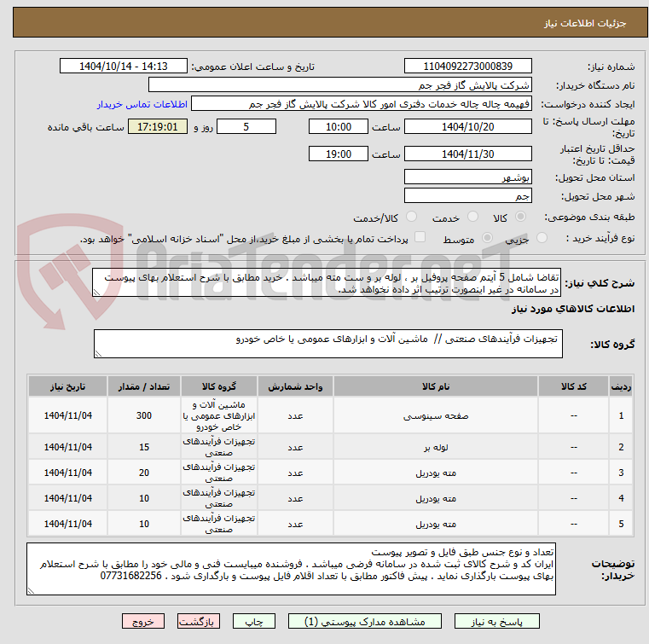Select the خدمت radio button
649x644 pixels.
(x=472, y=217)
